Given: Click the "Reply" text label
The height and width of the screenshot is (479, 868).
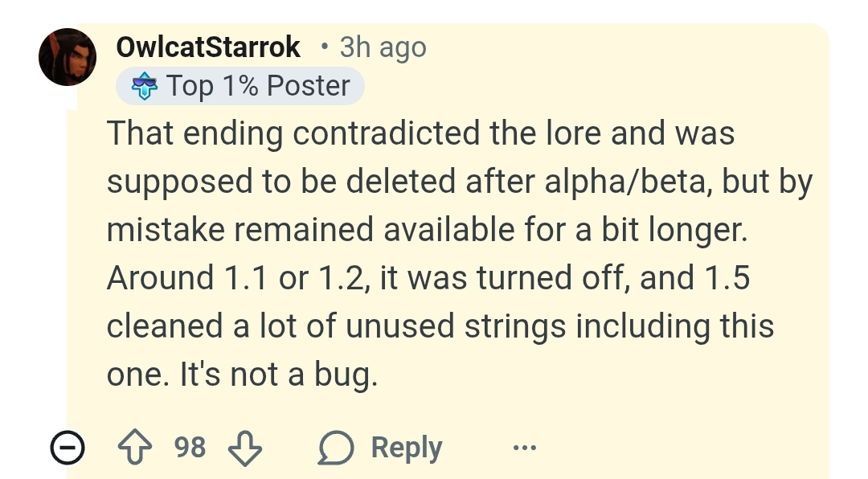Looking at the screenshot, I should 407,448.
